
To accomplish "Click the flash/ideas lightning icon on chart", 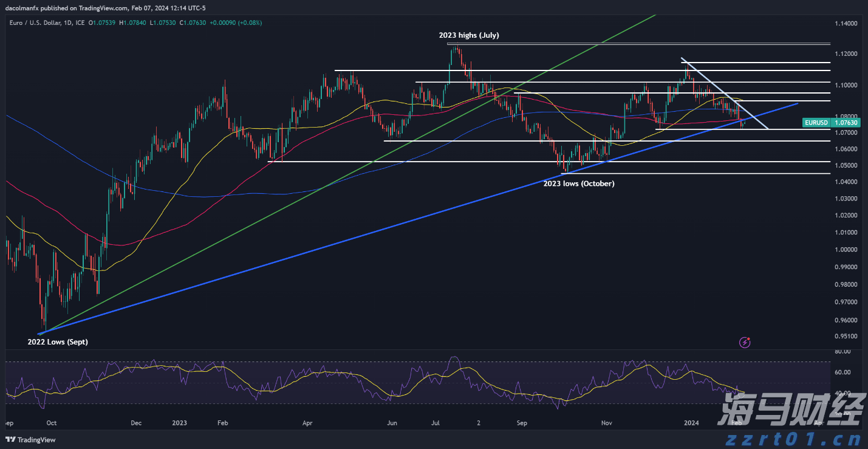I will pos(744,342).
